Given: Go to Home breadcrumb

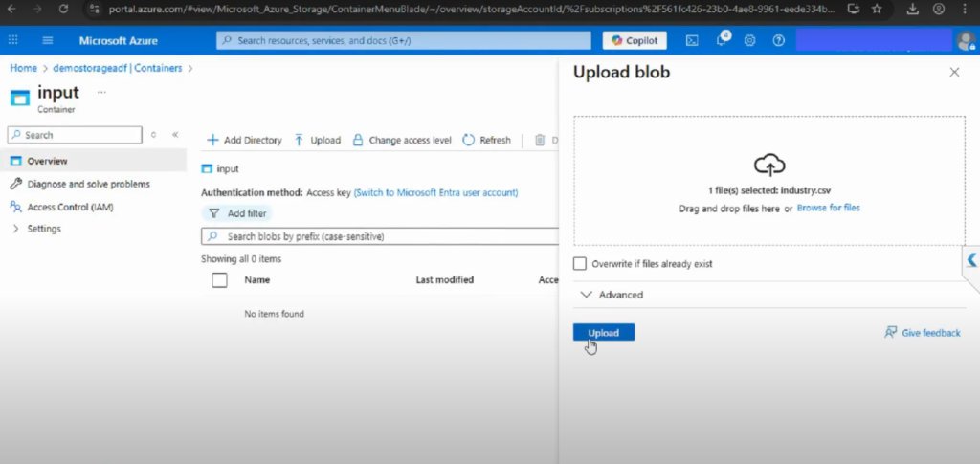Looking at the screenshot, I should (x=23, y=68).
